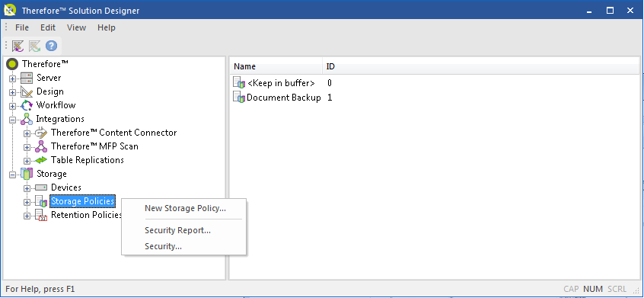The width and height of the screenshot is (644, 298).
Task: Select Integrations in the tree
Action: tap(60, 119)
